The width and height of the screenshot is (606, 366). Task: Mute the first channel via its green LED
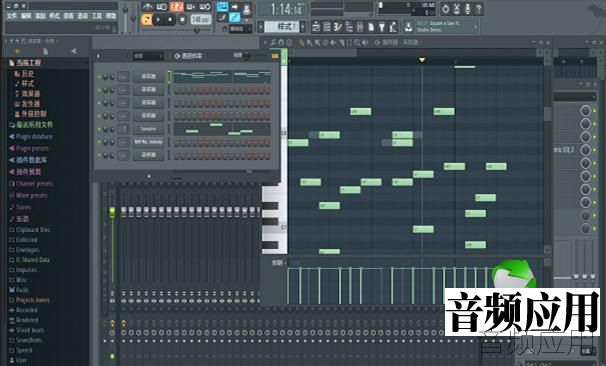click(99, 77)
